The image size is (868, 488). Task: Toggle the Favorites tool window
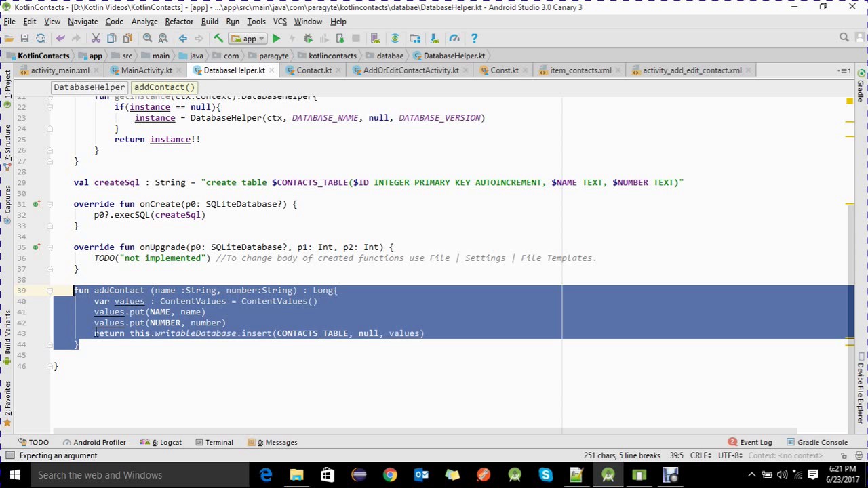click(x=7, y=403)
